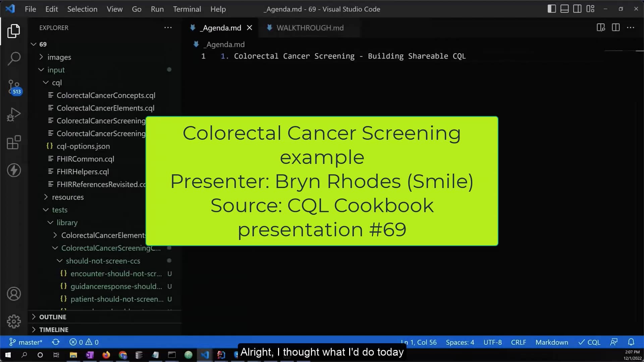Select the Run and Debug icon

pos(14,114)
